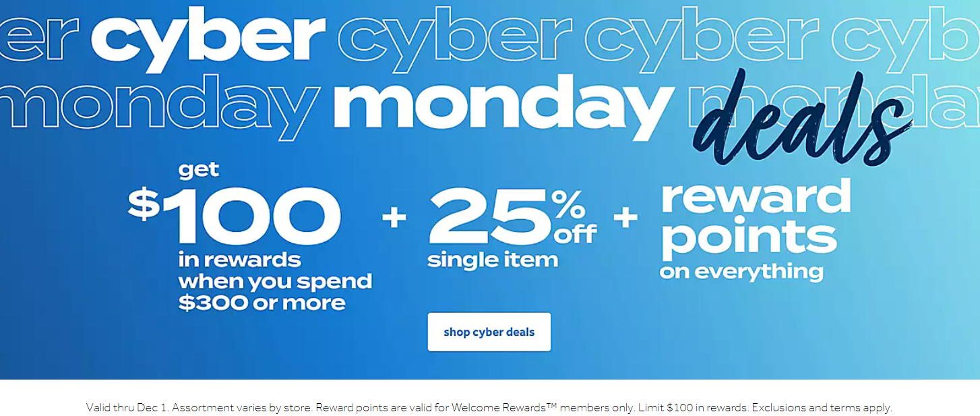
Task: Click the in rewards text line
Action: tap(239, 260)
